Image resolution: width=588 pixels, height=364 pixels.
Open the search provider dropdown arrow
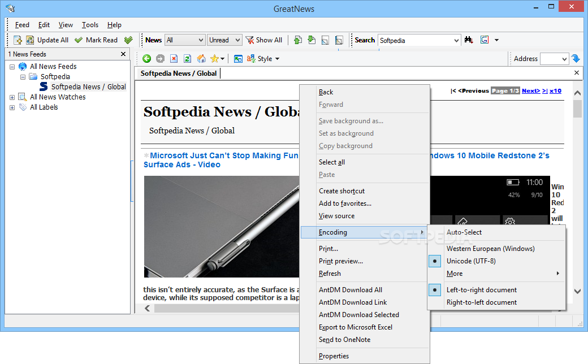(x=496, y=40)
